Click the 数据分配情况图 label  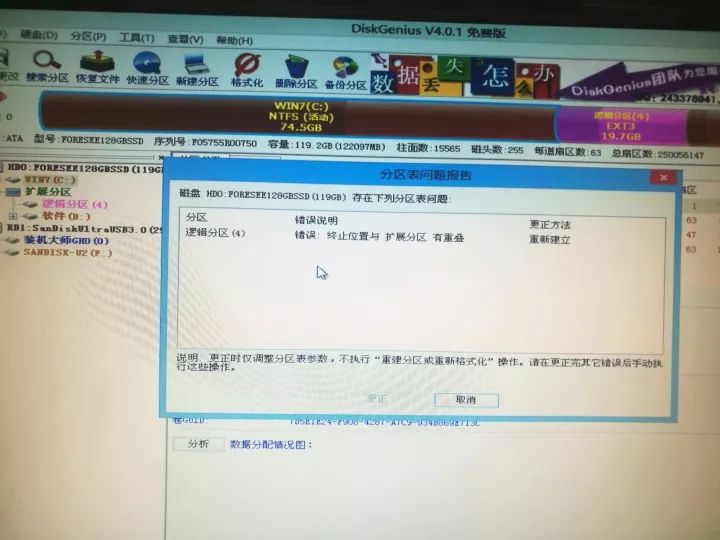[x=270, y=444]
